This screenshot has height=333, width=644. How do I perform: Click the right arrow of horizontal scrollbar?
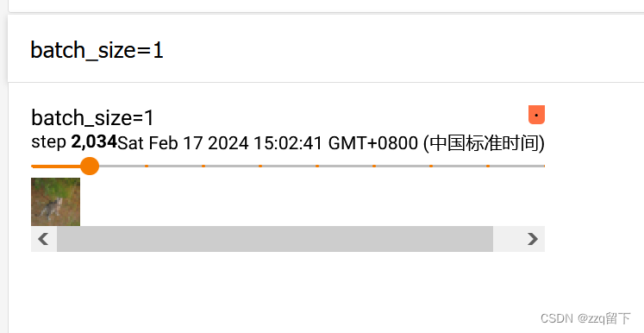coord(532,239)
